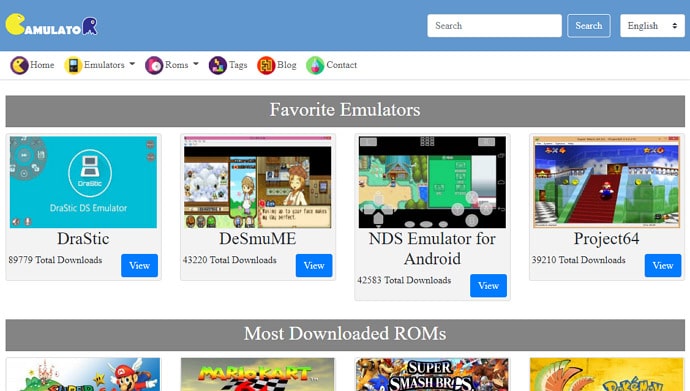Click the Mario Kart ROM cover image
Viewport: 690px width, 391px height.
[x=257, y=374]
